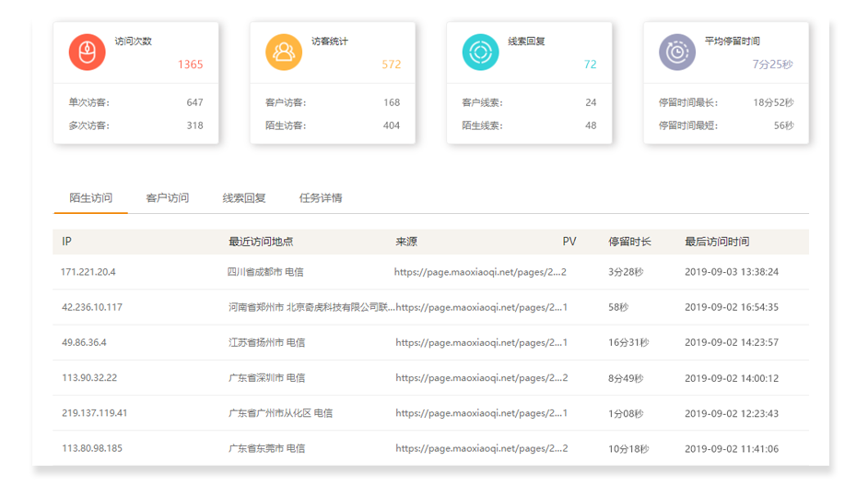Open source link in 219.137.119.41 row

478,412
